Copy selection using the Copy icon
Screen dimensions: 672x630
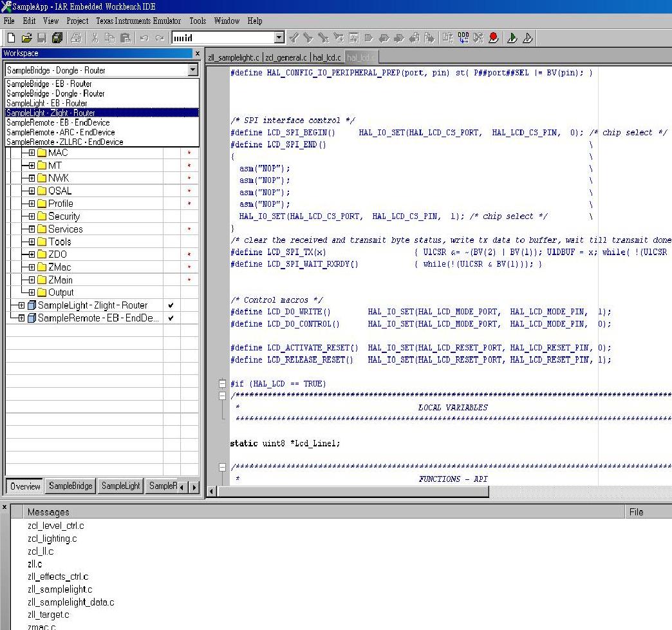[x=110, y=38]
